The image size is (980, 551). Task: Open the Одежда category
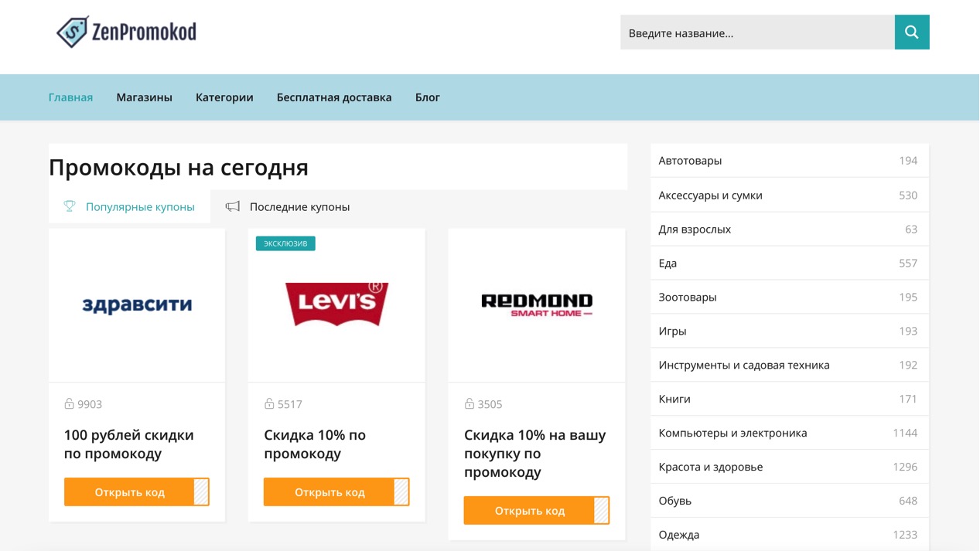pyautogui.click(x=790, y=535)
